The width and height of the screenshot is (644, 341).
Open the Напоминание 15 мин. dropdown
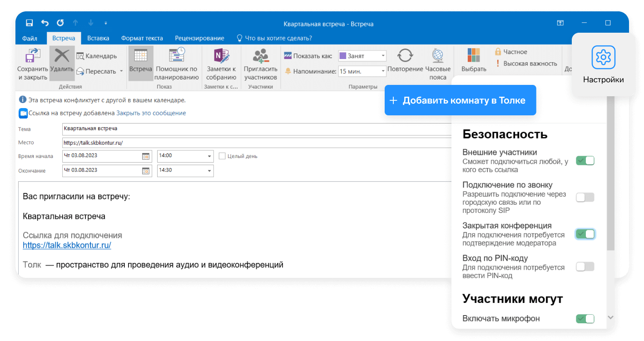[383, 71]
